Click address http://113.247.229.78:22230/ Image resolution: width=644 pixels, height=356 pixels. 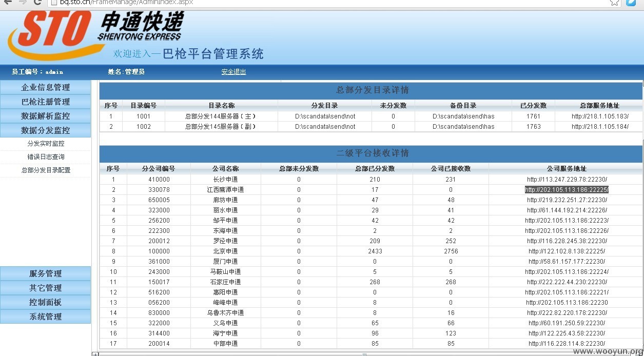click(567, 180)
